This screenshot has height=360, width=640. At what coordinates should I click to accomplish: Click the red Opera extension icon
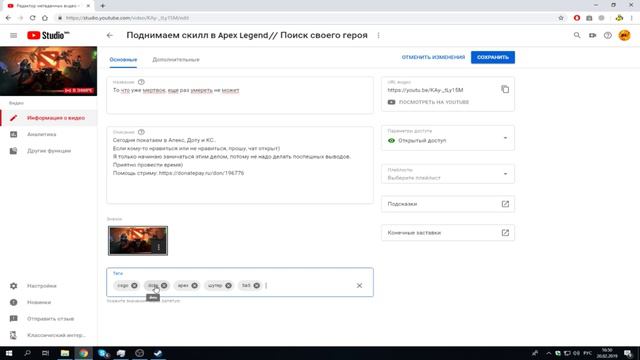point(577,18)
